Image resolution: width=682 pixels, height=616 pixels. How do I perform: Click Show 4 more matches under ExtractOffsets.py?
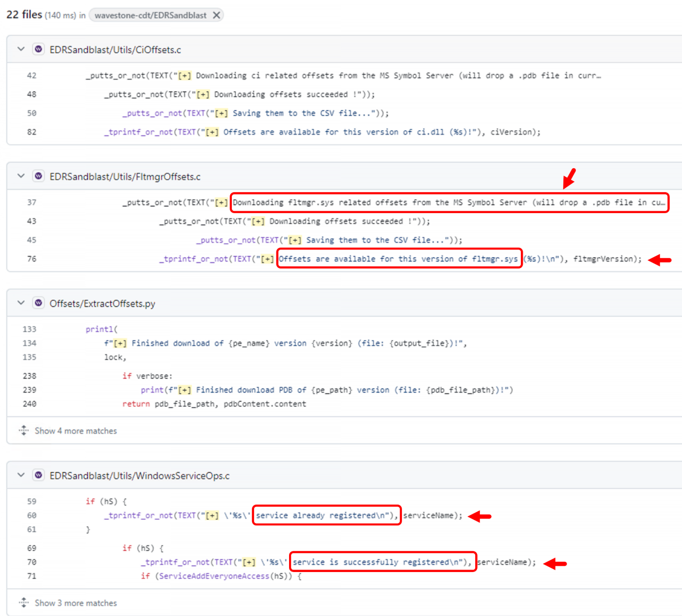pyautogui.click(x=75, y=430)
